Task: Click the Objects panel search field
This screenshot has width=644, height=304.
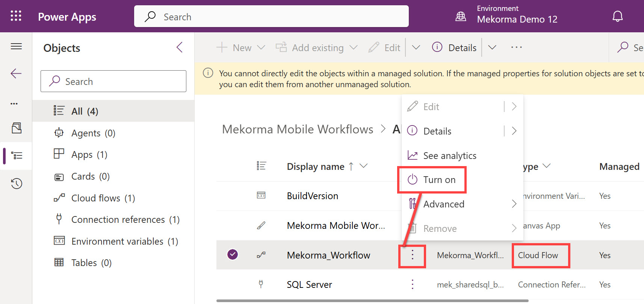Action: click(113, 81)
